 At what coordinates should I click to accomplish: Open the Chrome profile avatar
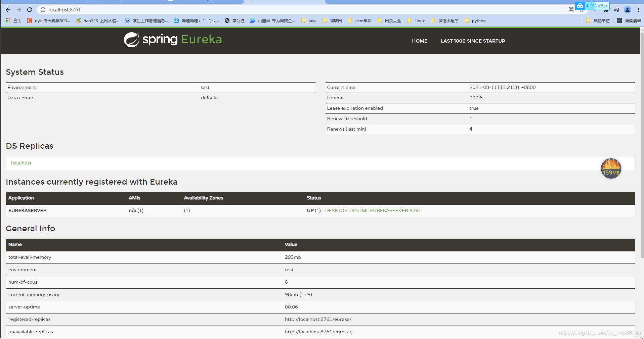(628, 10)
